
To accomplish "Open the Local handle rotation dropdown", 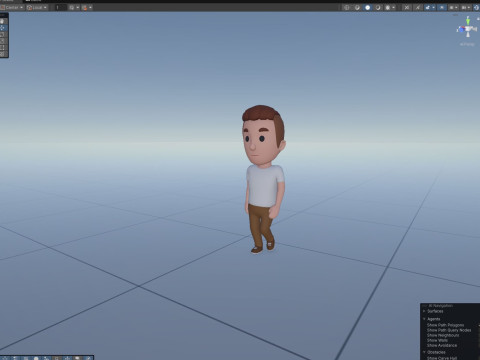I will click(37, 7).
